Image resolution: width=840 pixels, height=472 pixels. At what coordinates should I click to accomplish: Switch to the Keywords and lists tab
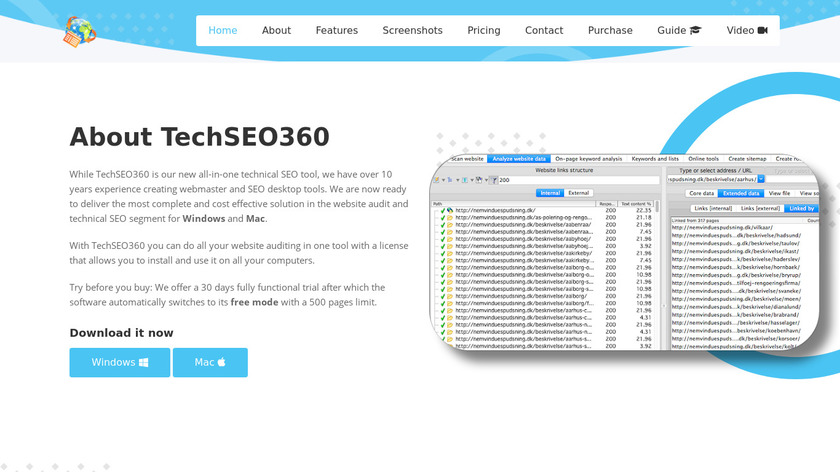pyautogui.click(x=655, y=159)
